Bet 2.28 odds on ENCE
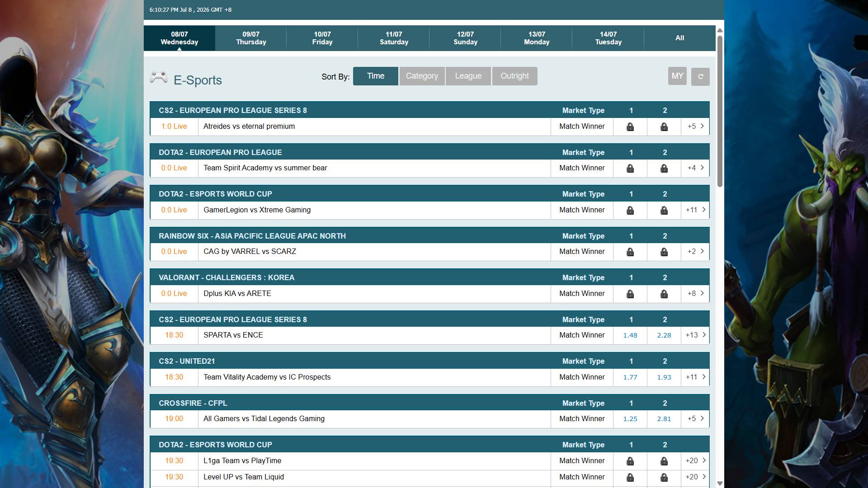868x488 pixels. 664,335
